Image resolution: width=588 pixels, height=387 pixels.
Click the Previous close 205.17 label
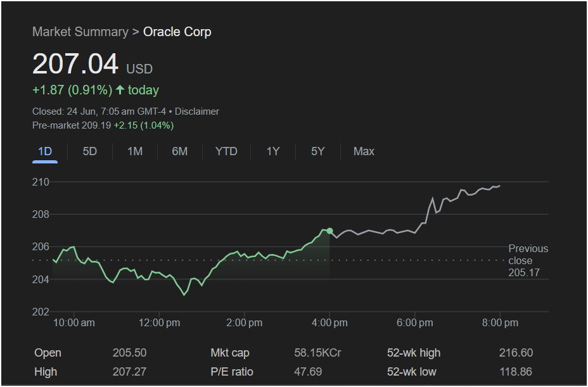tap(528, 260)
